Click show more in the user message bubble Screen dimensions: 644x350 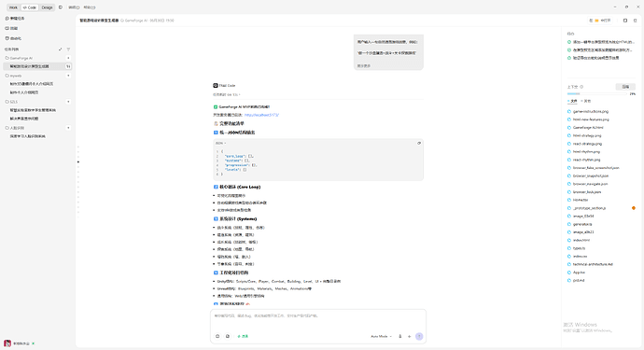point(363,65)
